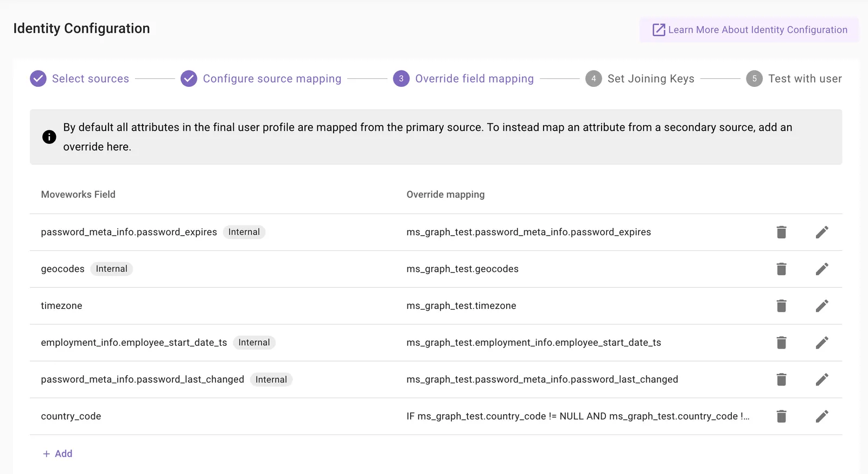Edit the country_code override mapping
The height and width of the screenshot is (474, 868).
tap(822, 416)
